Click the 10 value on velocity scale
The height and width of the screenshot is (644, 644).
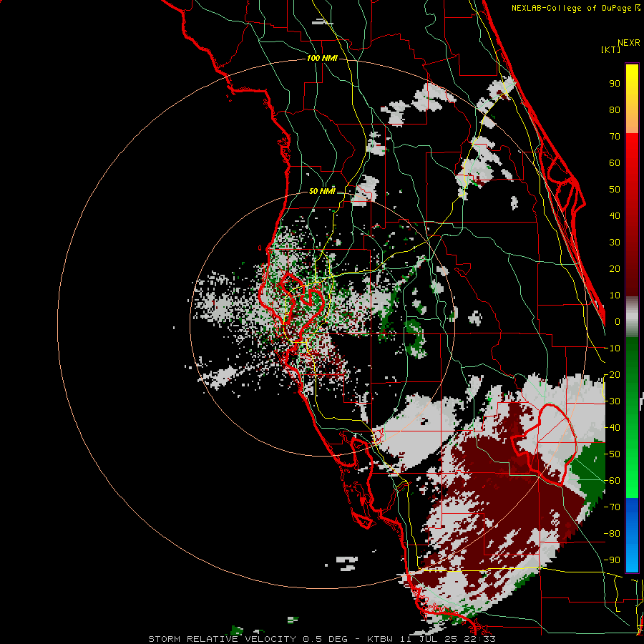click(x=615, y=296)
